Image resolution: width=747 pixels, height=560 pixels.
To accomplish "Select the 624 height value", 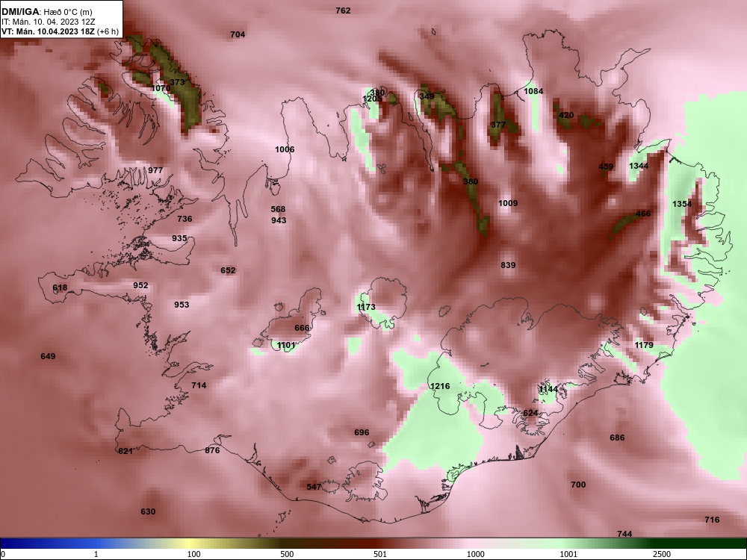I will [x=530, y=414].
